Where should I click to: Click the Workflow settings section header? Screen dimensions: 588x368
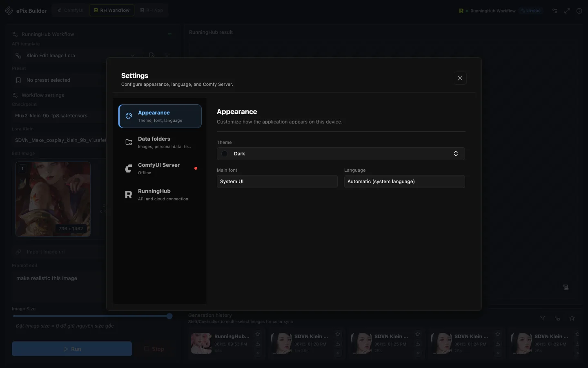pos(38,95)
